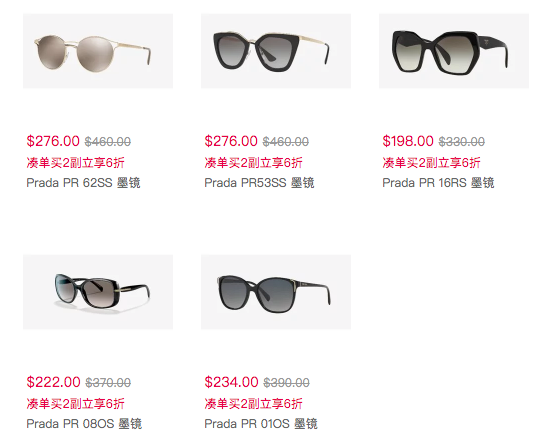549x446 pixels.
Task: Open the Prada PR 08OS sunglasses image
Action: point(98,292)
